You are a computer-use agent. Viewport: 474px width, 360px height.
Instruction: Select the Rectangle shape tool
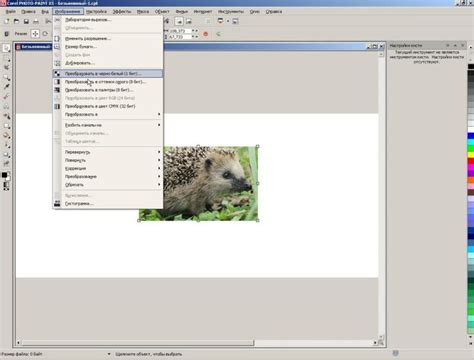[6, 126]
